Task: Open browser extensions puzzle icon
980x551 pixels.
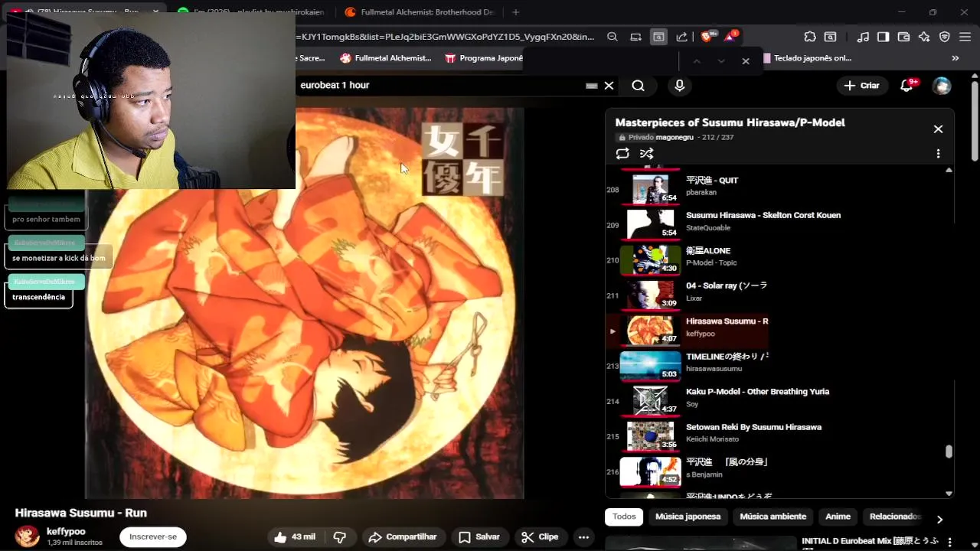Action: (x=810, y=37)
